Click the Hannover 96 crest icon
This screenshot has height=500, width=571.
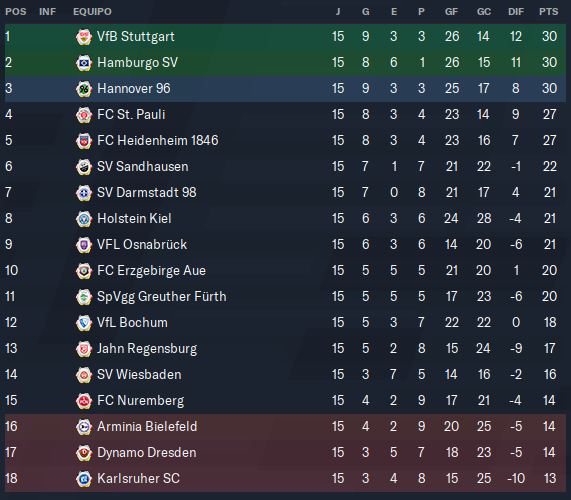click(x=84, y=89)
